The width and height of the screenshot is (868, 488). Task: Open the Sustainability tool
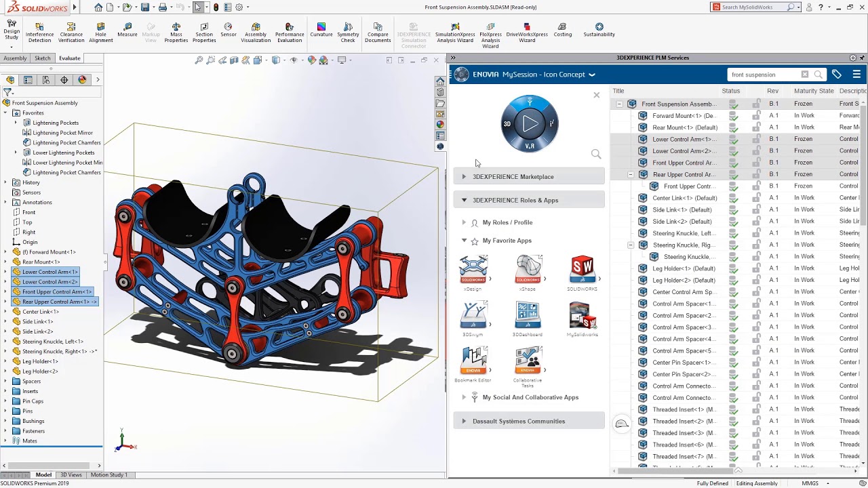599,30
